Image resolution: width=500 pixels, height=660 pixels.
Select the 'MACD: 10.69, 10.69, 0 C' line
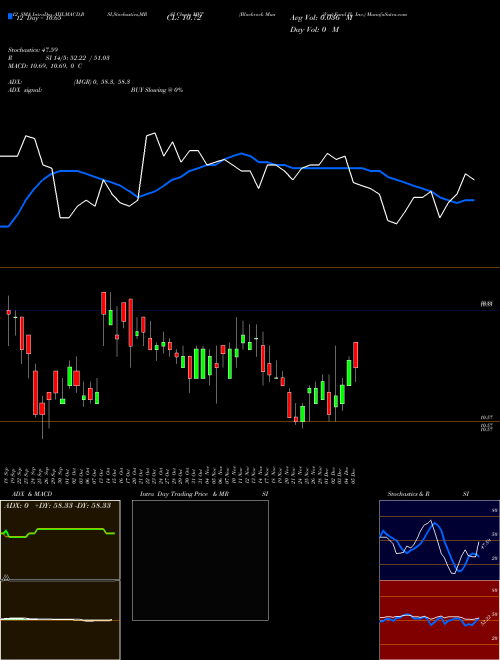pos(45,66)
